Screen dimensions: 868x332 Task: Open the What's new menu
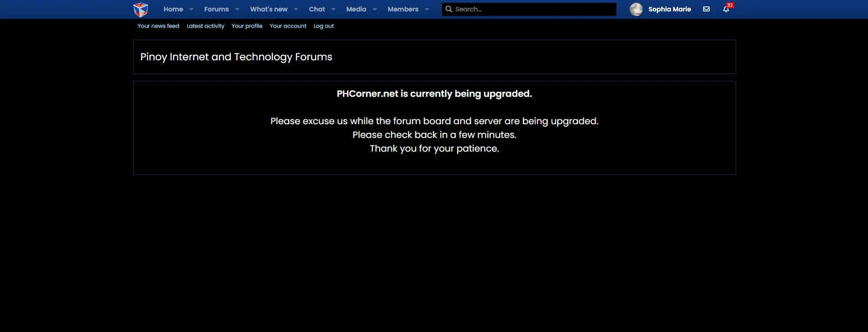(269, 9)
